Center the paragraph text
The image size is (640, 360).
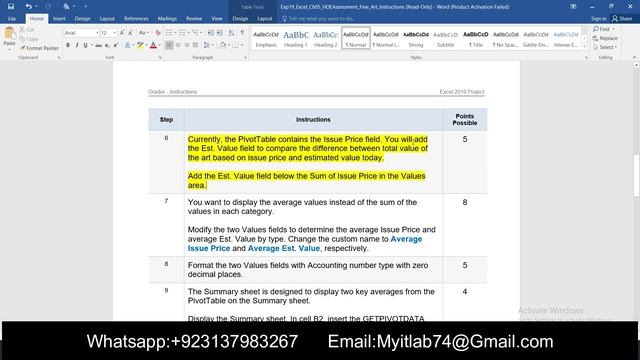click(178, 45)
